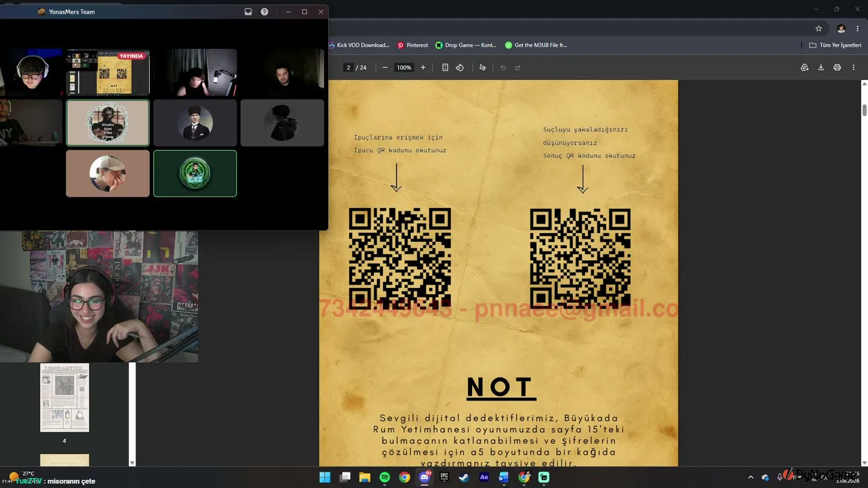Bookmark this page with the star icon
The image size is (868, 488).
(x=818, y=28)
